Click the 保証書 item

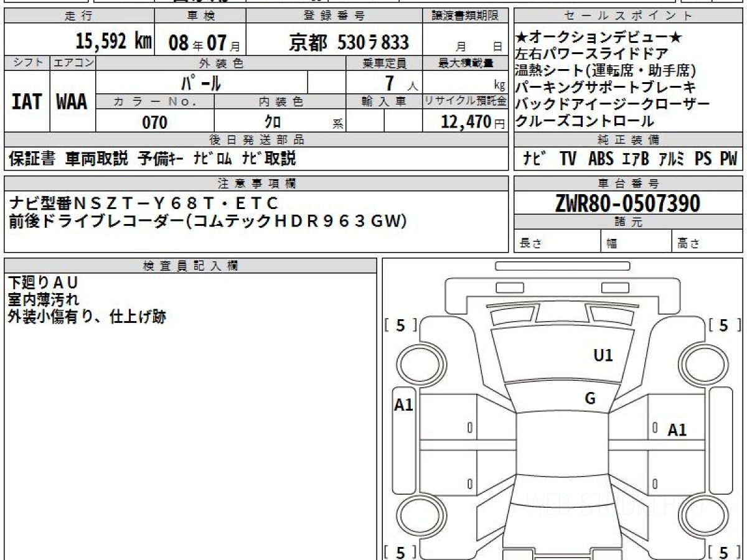[32, 159]
